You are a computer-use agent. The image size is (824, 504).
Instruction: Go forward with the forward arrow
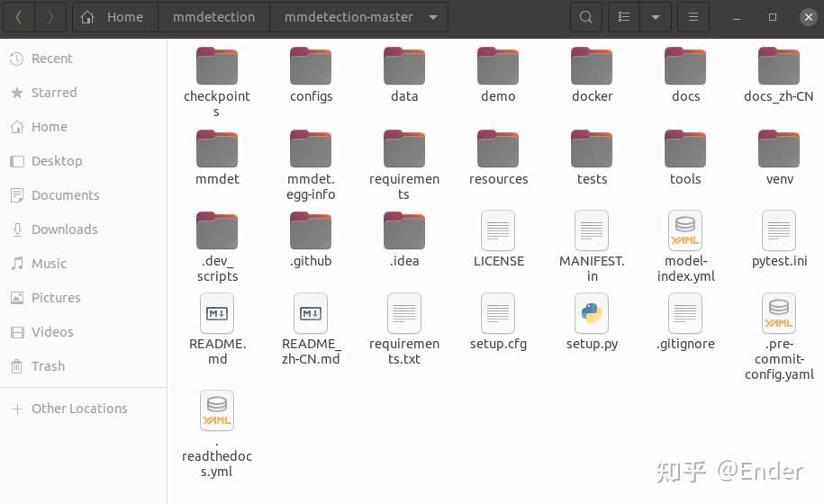pyautogui.click(x=50, y=17)
